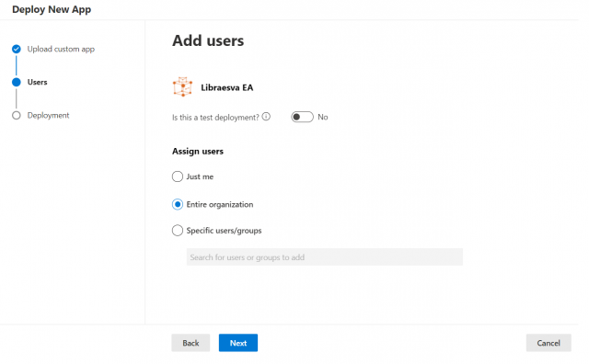
Task: Click the Just me option label
Action: [200, 176]
